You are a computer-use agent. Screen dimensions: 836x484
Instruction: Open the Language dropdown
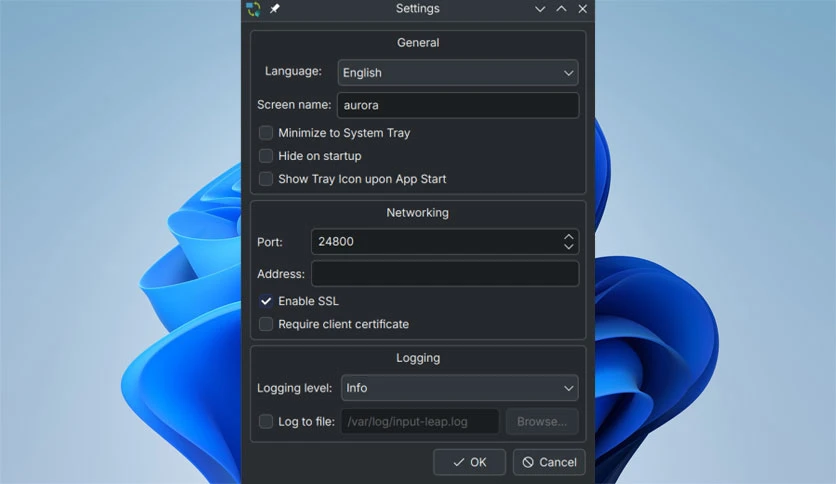pyautogui.click(x=458, y=72)
